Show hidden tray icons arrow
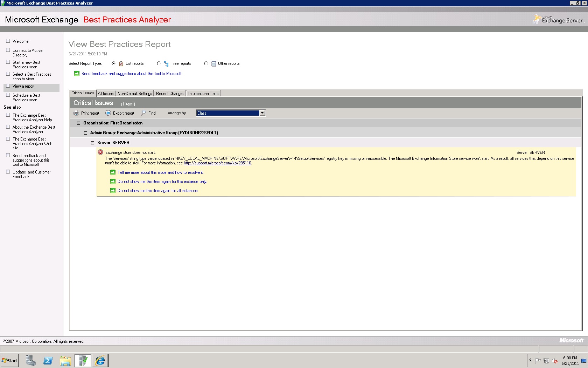The height and width of the screenshot is (368, 588). click(530, 360)
